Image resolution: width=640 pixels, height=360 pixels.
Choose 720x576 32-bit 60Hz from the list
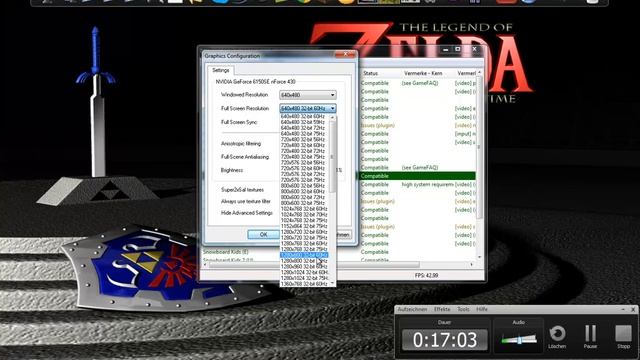(x=303, y=168)
